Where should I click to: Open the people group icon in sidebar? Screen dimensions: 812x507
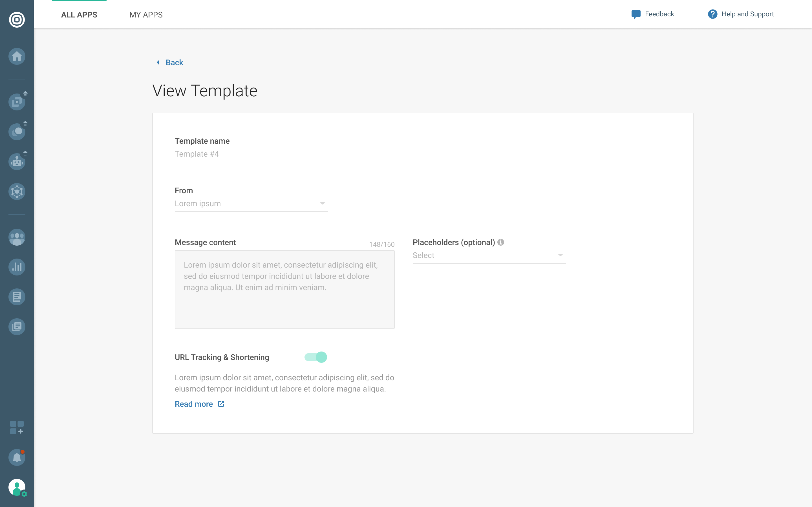coord(17,237)
